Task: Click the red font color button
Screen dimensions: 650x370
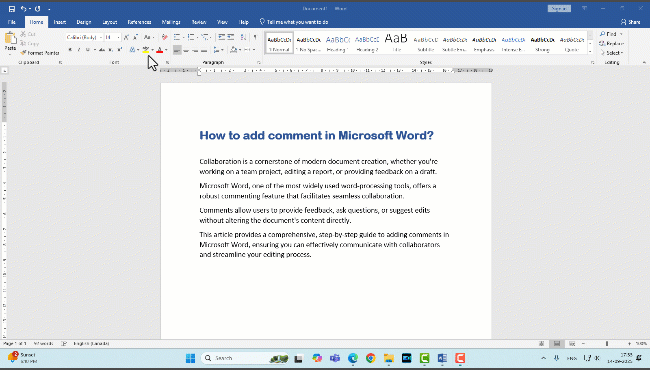Action: point(160,50)
